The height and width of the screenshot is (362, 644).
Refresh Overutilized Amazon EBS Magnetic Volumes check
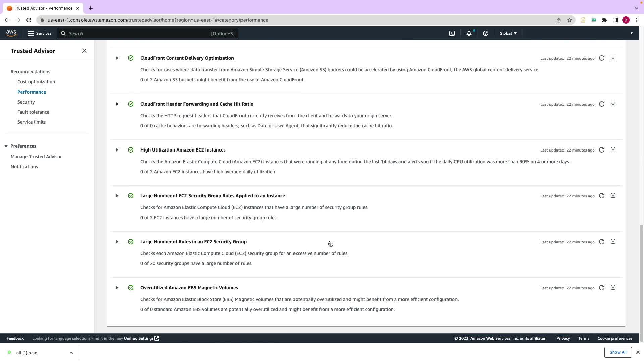click(602, 288)
